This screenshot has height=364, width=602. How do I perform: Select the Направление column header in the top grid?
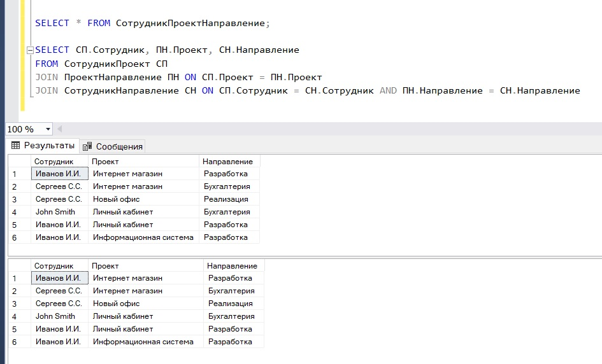click(x=228, y=162)
